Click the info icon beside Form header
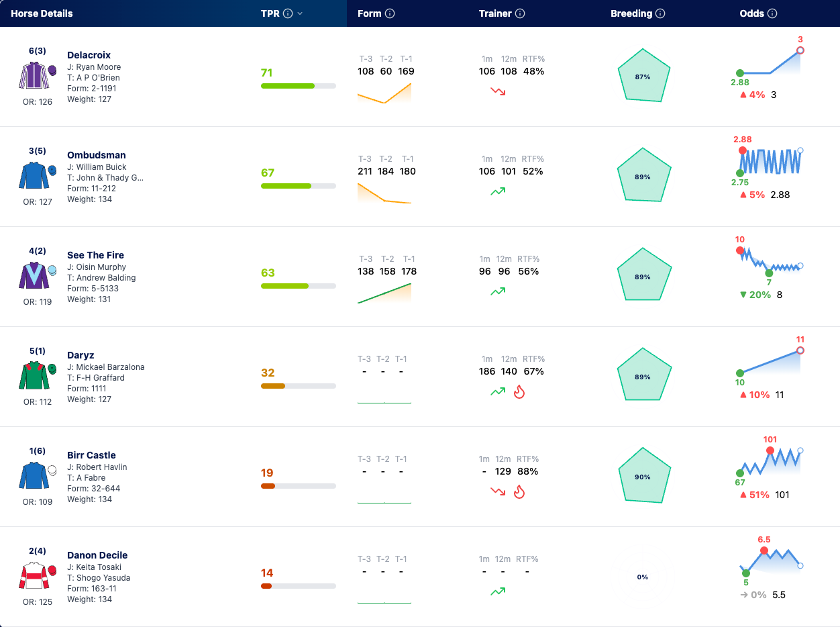Image resolution: width=840 pixels, height=627 pixels. click(390, 13)
